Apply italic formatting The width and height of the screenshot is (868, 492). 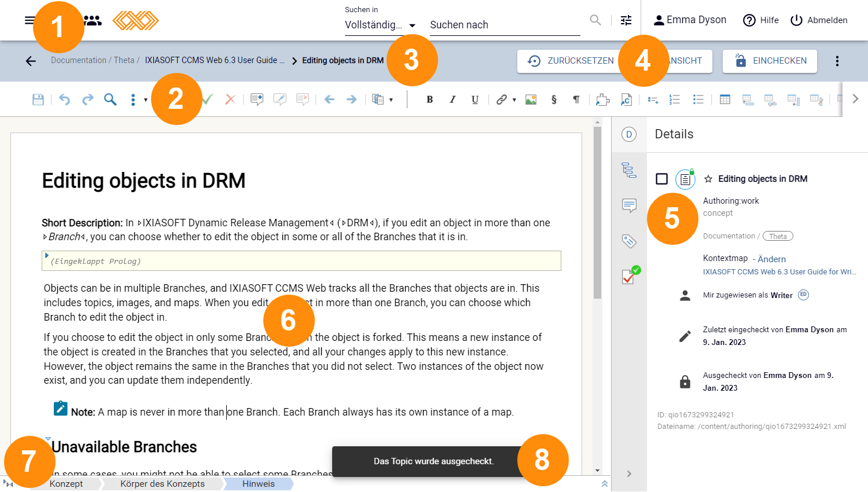(452, 100)
